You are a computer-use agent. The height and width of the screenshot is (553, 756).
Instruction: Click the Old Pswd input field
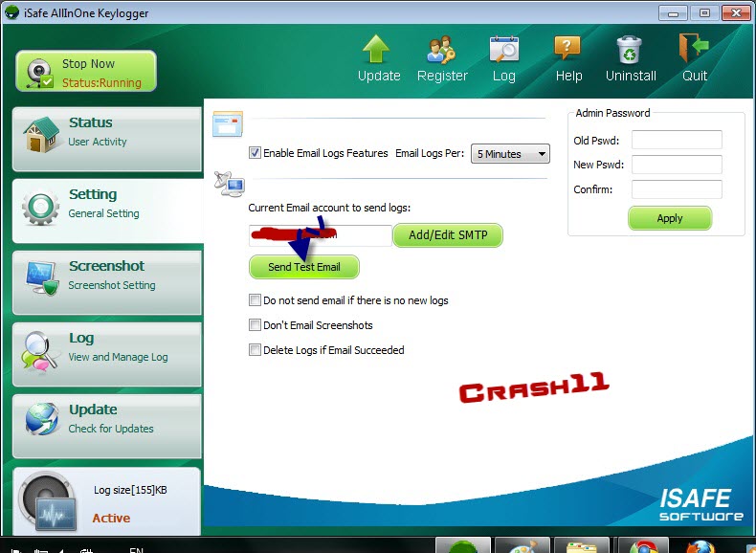[677, 140]
